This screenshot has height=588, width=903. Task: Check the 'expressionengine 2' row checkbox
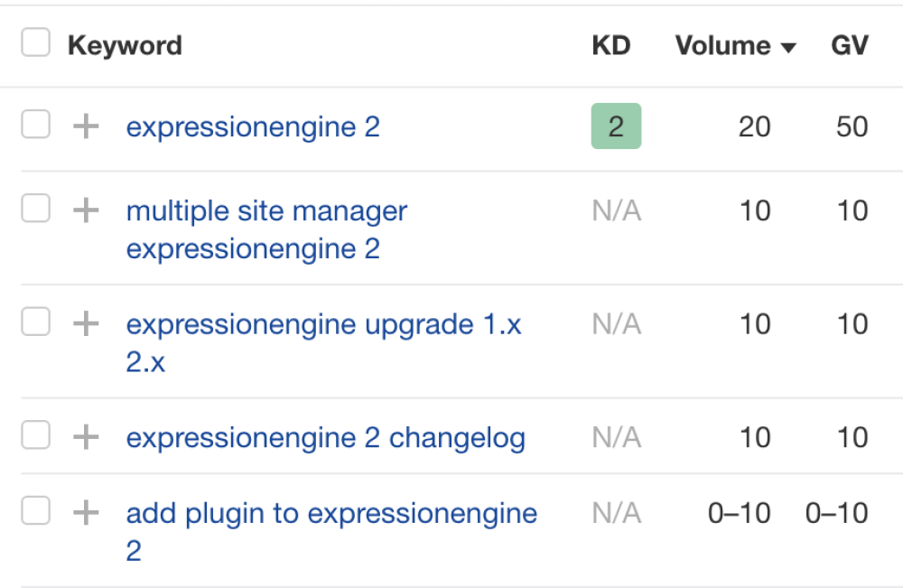pos(35,126)
